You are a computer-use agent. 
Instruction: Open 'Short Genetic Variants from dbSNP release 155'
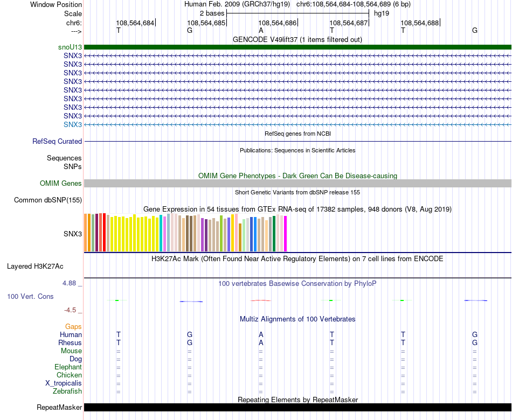point(297,193)
